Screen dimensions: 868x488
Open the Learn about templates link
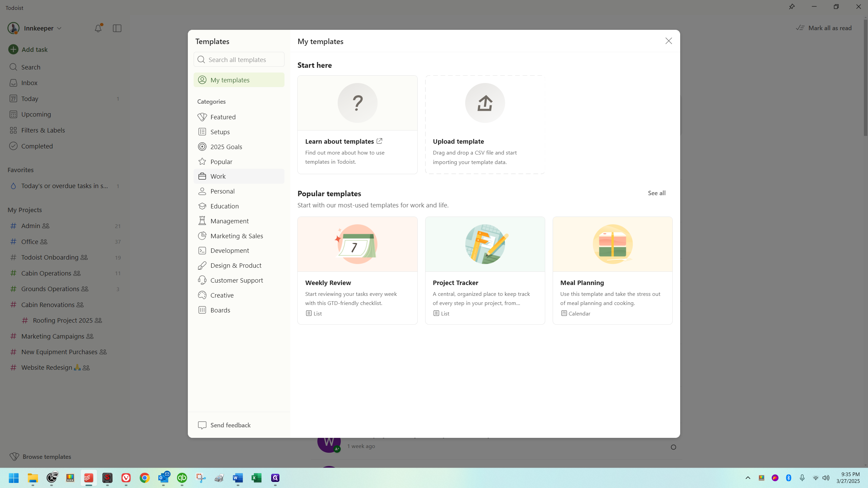click(343, 141)
